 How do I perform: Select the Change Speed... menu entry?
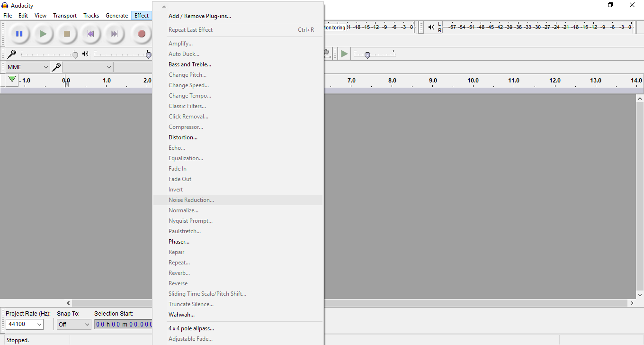click(238, 85)
